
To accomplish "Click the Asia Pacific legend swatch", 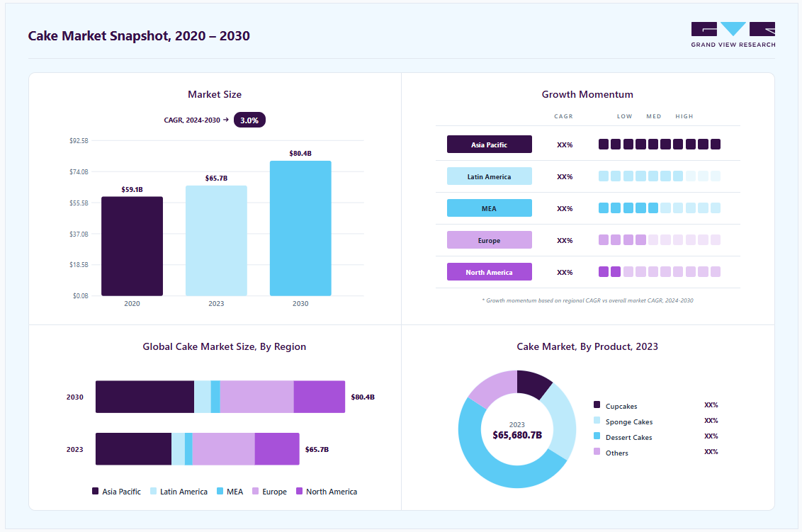I will click(95, 491).
